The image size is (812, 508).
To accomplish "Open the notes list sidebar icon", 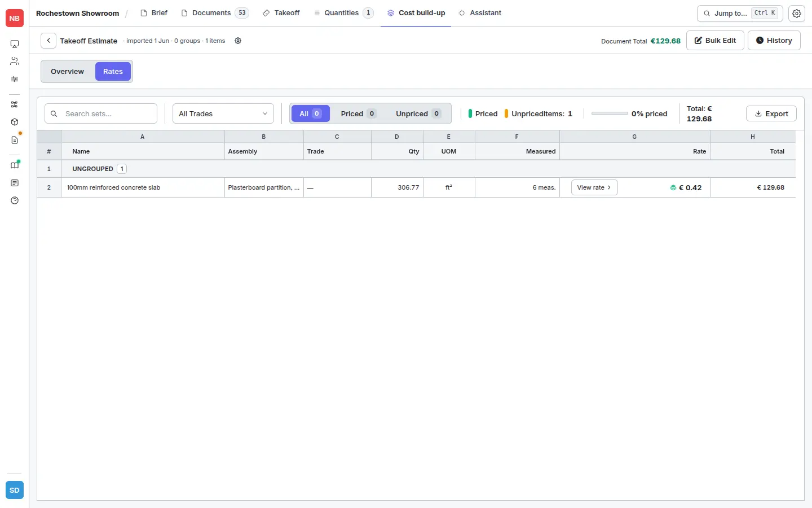I will 15,183.
